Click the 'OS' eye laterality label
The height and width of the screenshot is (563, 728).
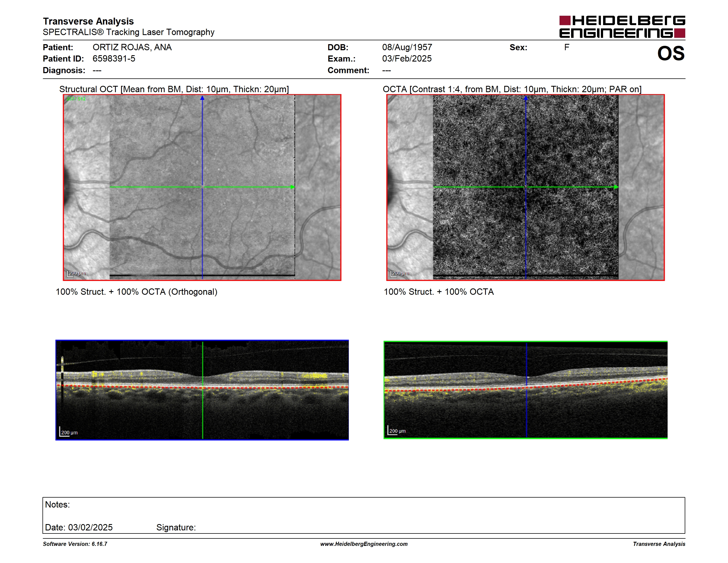click(x=671, y=53)
